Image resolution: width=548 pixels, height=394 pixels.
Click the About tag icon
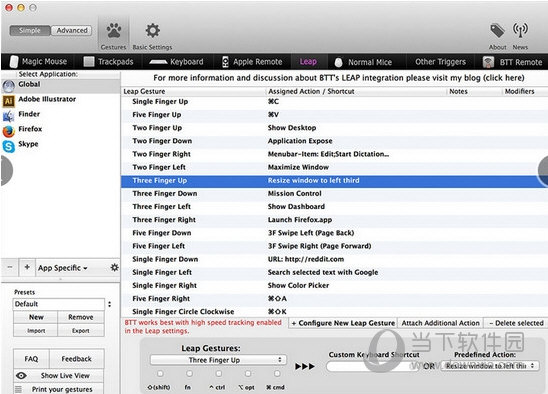coord(497,31)
